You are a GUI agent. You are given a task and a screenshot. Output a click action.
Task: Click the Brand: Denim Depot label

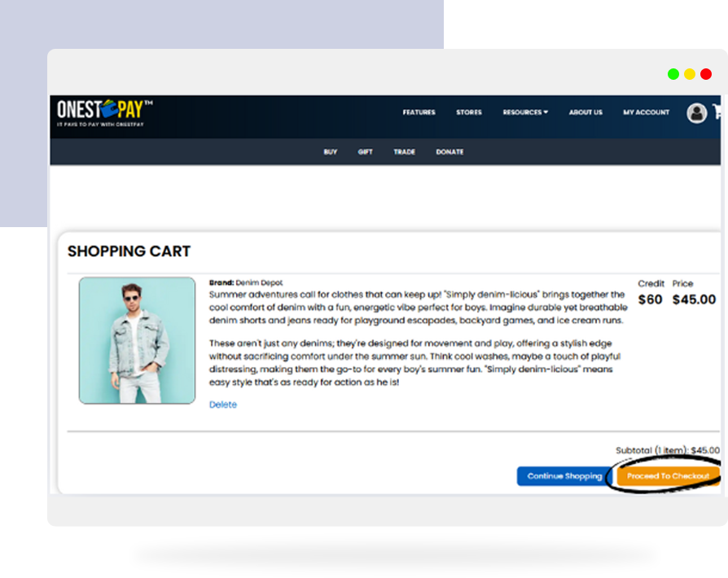(246, 282)
